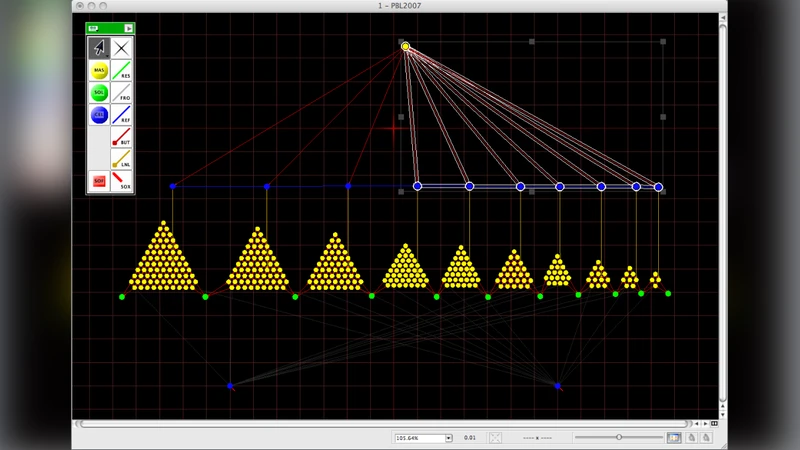Pick the green SOL ball tool

tap(99, 93)
